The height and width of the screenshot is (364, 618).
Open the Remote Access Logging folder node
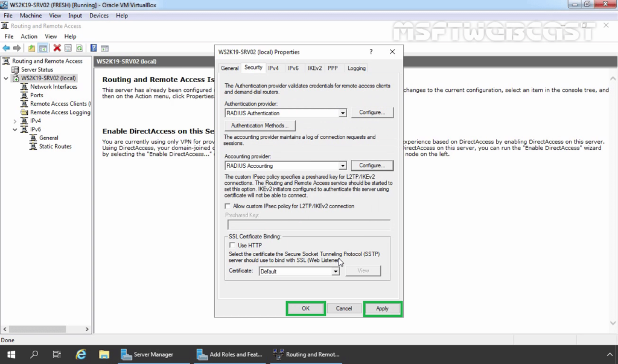tap(60, 112)
